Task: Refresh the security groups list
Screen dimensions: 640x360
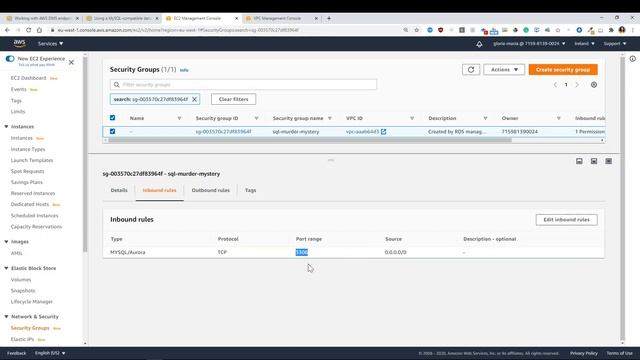Action: (x=471, y=70)
